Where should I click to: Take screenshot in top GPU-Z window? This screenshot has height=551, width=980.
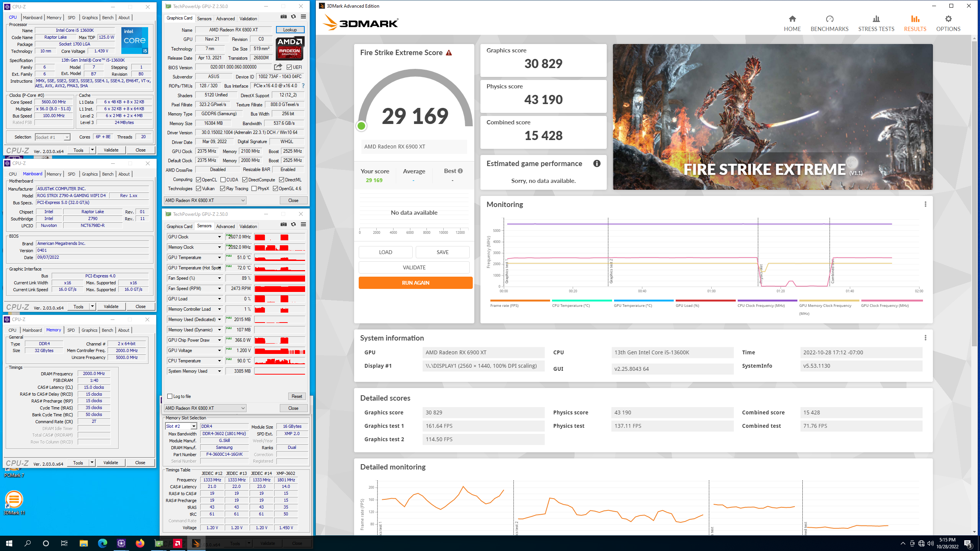[283, 17]
